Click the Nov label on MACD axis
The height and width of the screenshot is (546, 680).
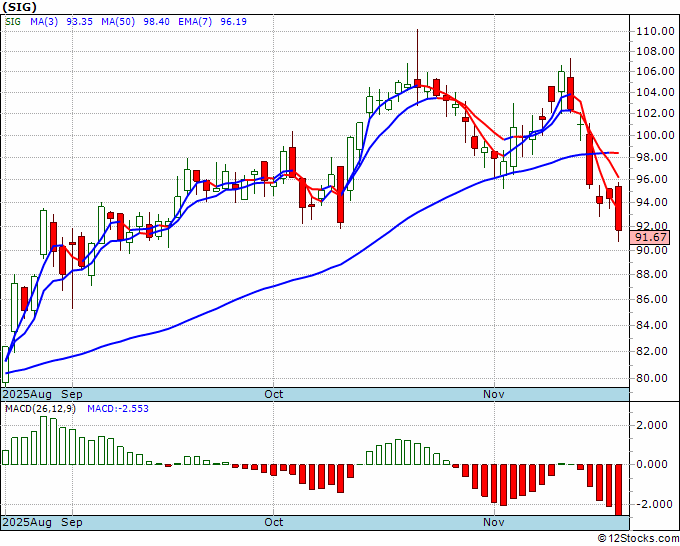[x=494, y=522]
